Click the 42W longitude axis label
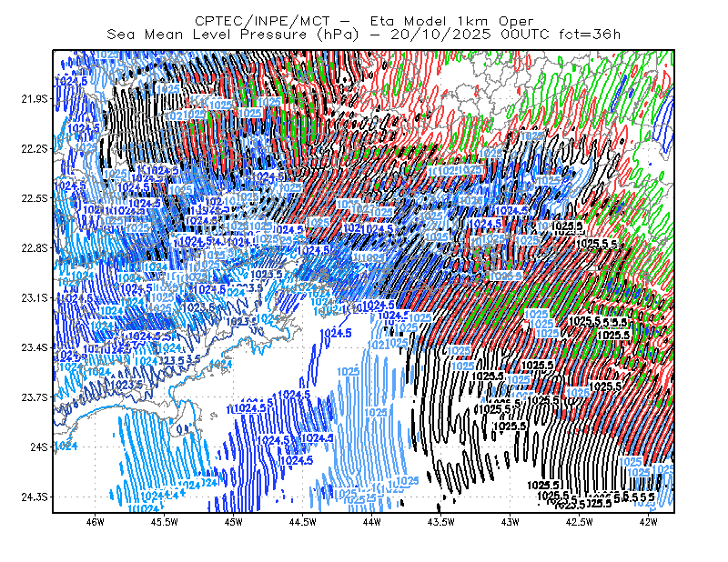 coord(648,522)
